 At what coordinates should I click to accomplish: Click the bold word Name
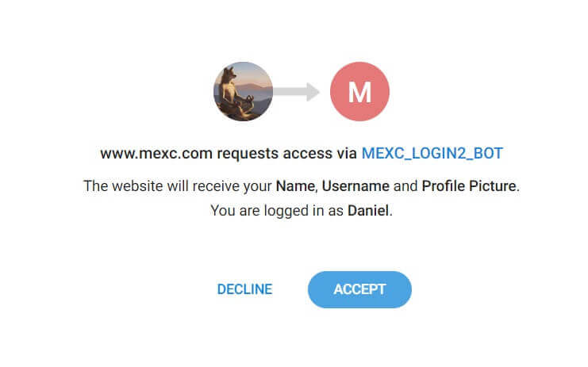point(296,186)
